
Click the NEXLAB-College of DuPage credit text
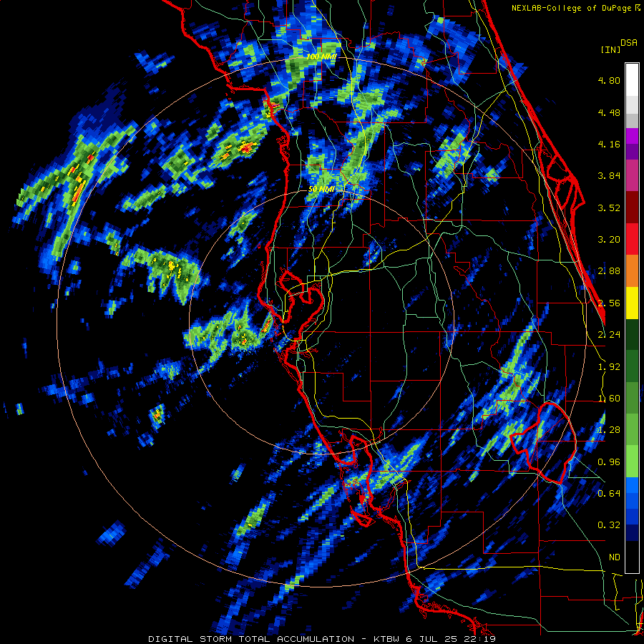(575, 8)
